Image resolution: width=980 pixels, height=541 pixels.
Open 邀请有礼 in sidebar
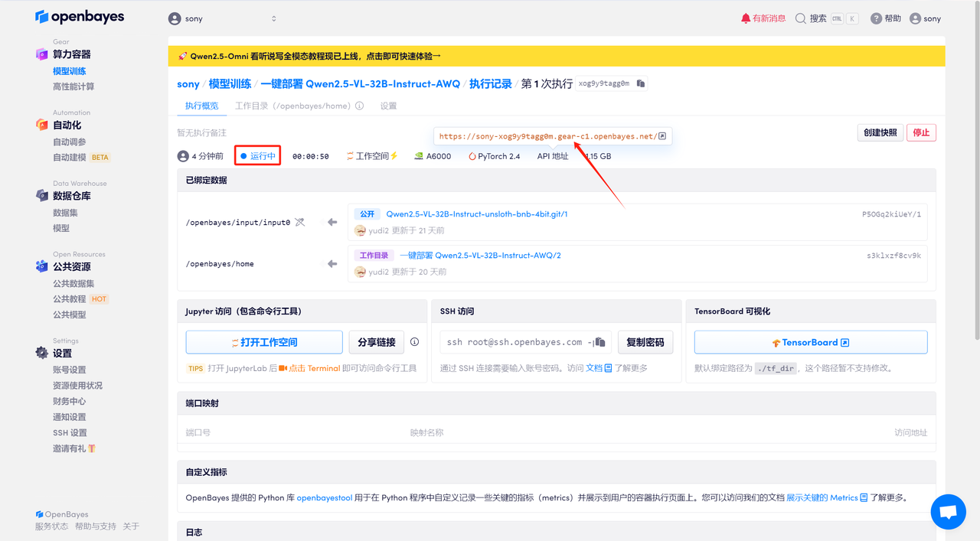74,448
